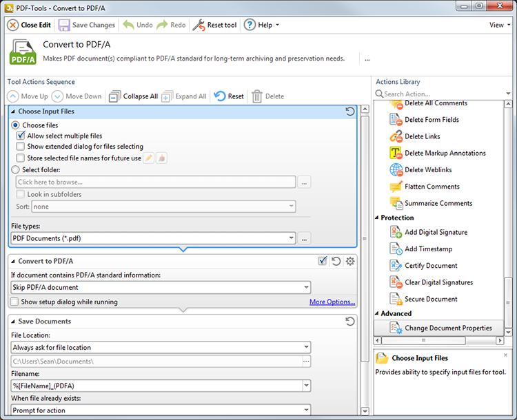
Task: Select the Choose files radio button
Action: [15, 125]
